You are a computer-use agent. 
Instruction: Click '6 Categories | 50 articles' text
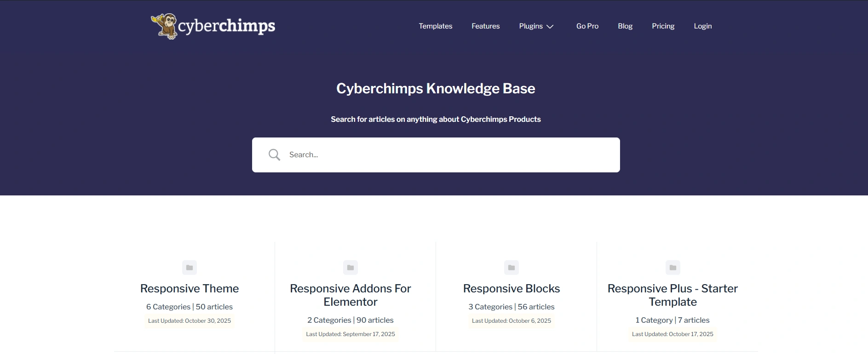click(190, 307)
